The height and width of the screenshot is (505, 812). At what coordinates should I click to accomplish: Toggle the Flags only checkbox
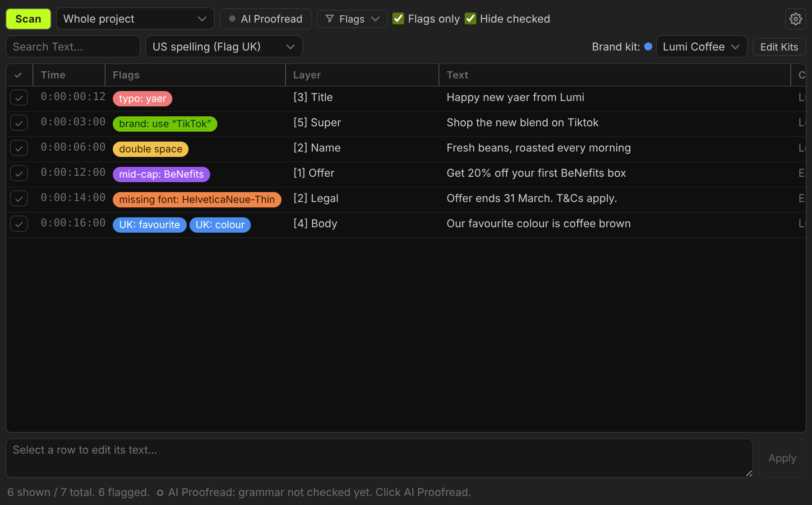point(398,18)
